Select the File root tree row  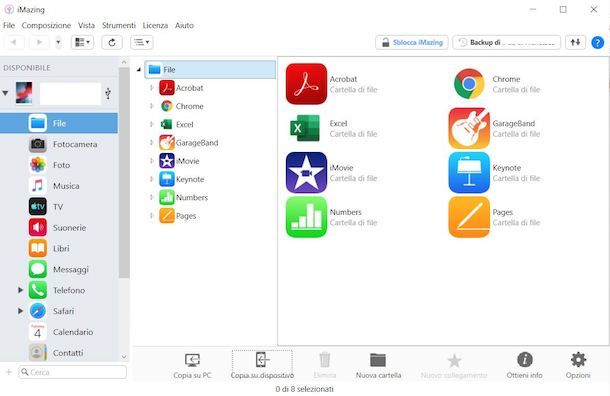point(210,70)
